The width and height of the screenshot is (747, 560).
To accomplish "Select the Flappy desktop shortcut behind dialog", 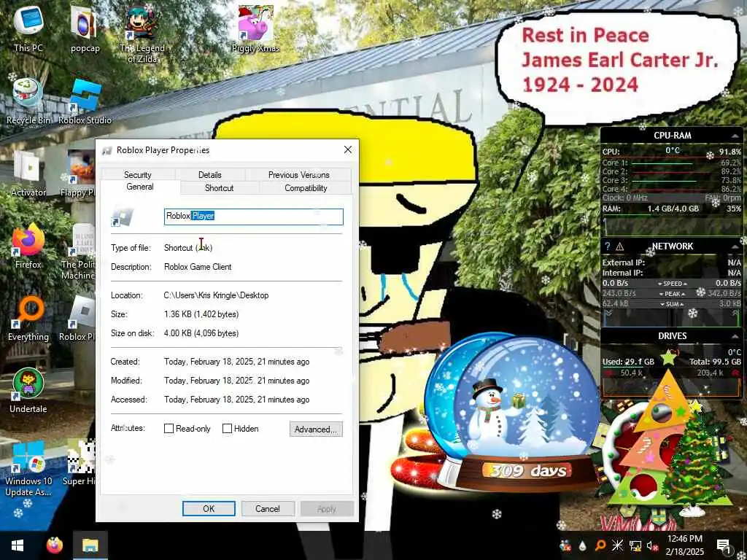I will 82,174.
